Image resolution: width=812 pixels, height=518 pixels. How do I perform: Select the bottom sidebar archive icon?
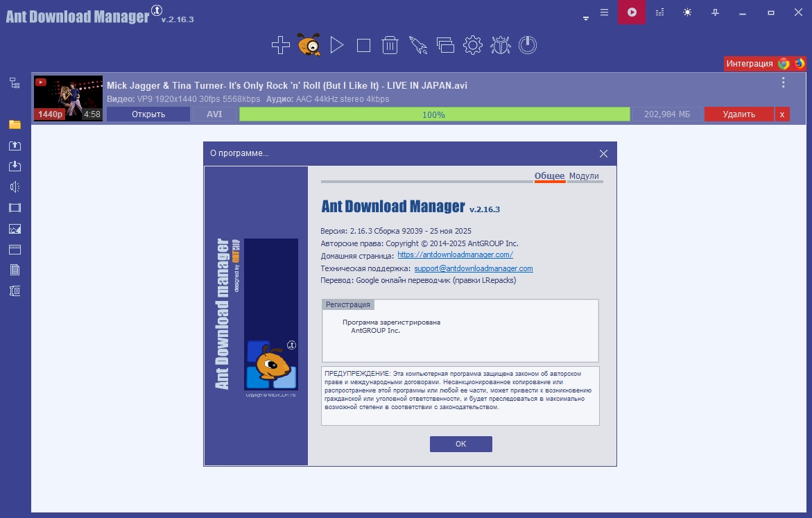pos(15,291)
